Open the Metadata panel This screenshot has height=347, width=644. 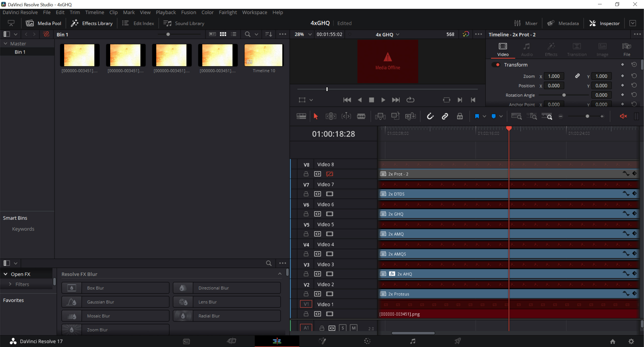click(563, 23)
